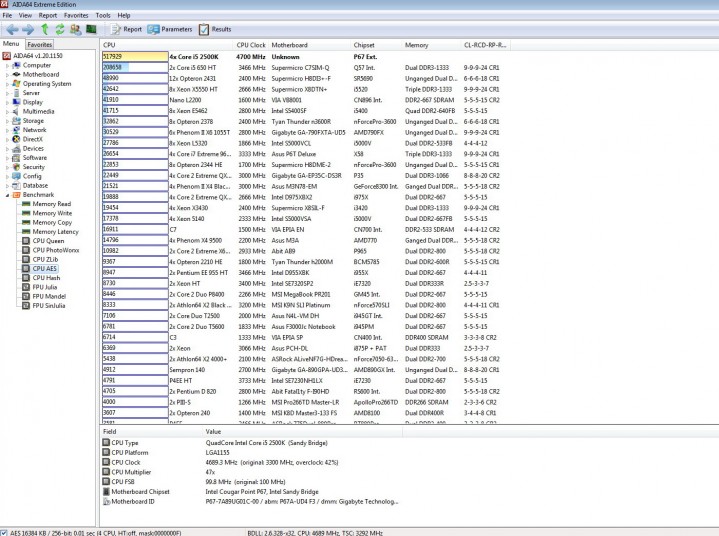Image resolution: width=719 pixels, height=536 pixels.
Task: Expand the Display tree node
Action: pyautogui.click(x=7, y=102)
